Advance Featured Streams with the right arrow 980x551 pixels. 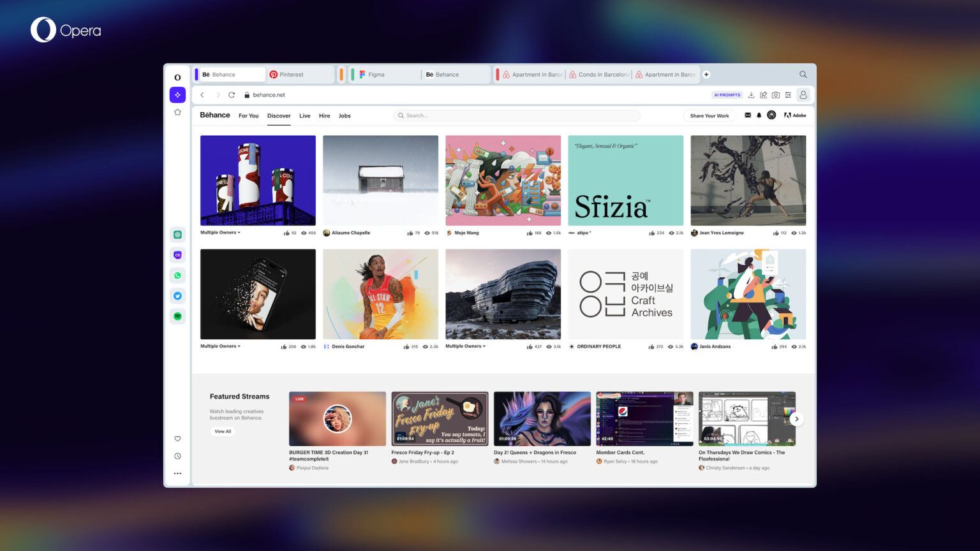point(796,419)
